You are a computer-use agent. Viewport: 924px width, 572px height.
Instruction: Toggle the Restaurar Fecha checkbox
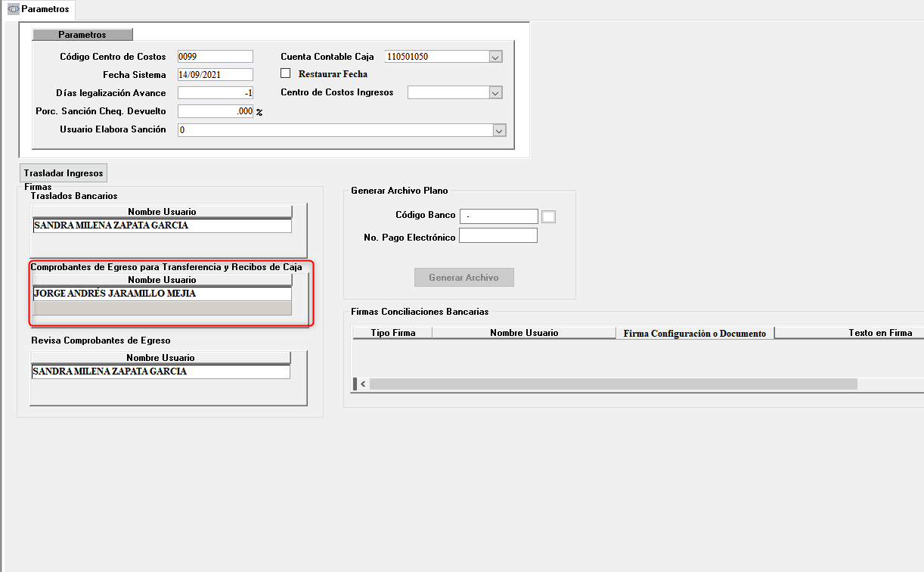pyautogui.click(x=286, y=74)
